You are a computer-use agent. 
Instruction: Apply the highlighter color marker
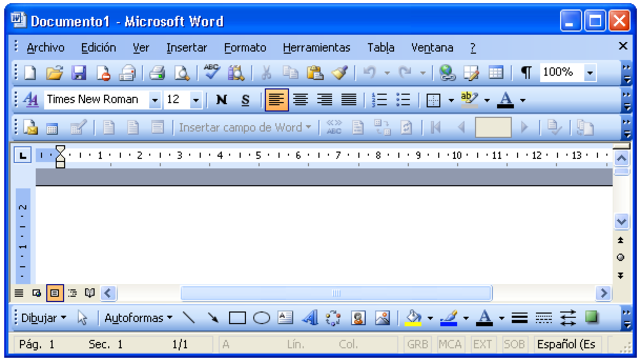click(469, 100)
